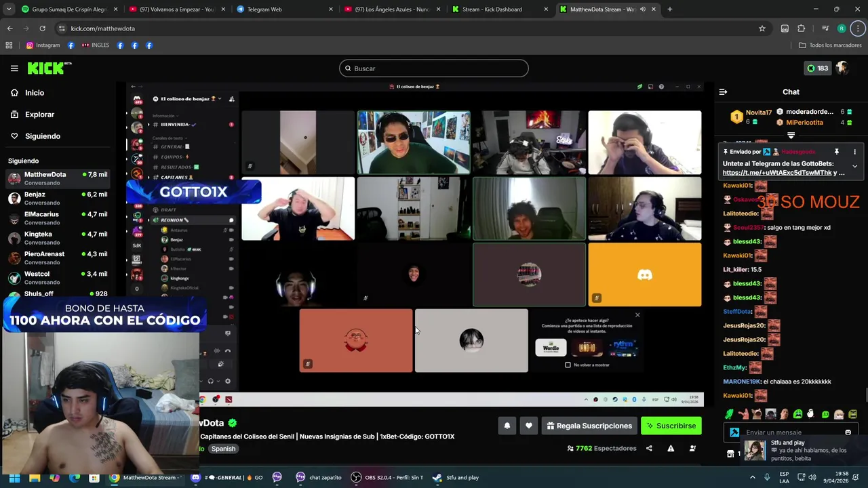Switch to Grupo Sumaq De Crispín tab
This screenshot has width=868, height=488.
coord(69,9)
